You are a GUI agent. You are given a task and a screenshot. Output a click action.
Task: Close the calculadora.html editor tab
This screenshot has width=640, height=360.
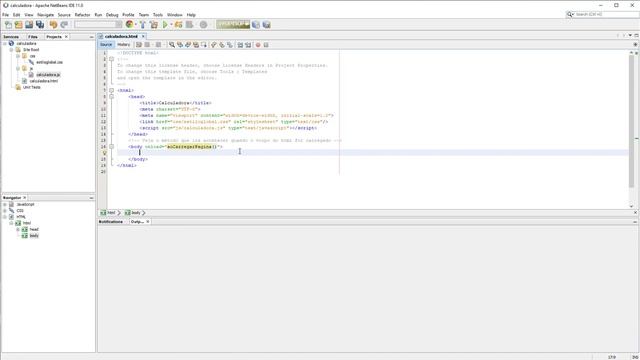[x=143, y=36]
